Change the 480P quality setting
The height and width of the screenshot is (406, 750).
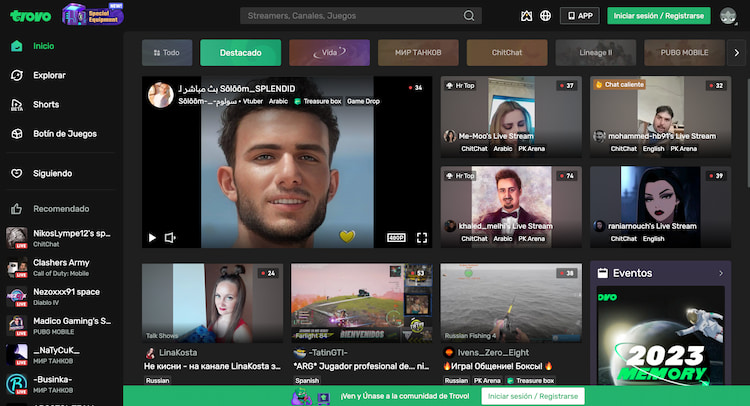coord(396,238)
